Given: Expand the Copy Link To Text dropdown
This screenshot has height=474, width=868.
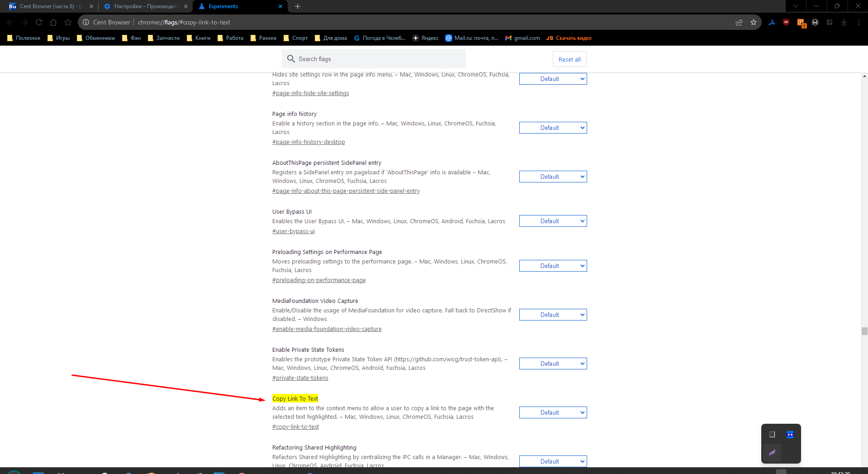Looking at the screenshot, I should point(553,412).
